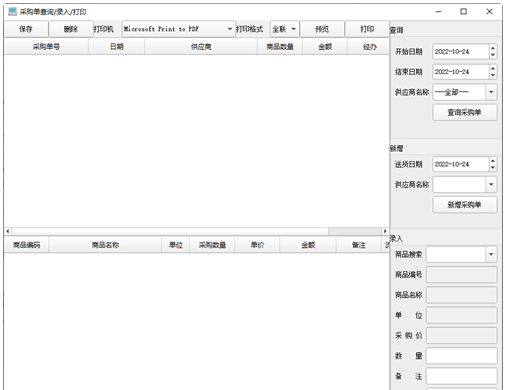Click the 备注 input field
Image resolution: width=506 pixels, height=390 pixels.
(x=462, y=376)
